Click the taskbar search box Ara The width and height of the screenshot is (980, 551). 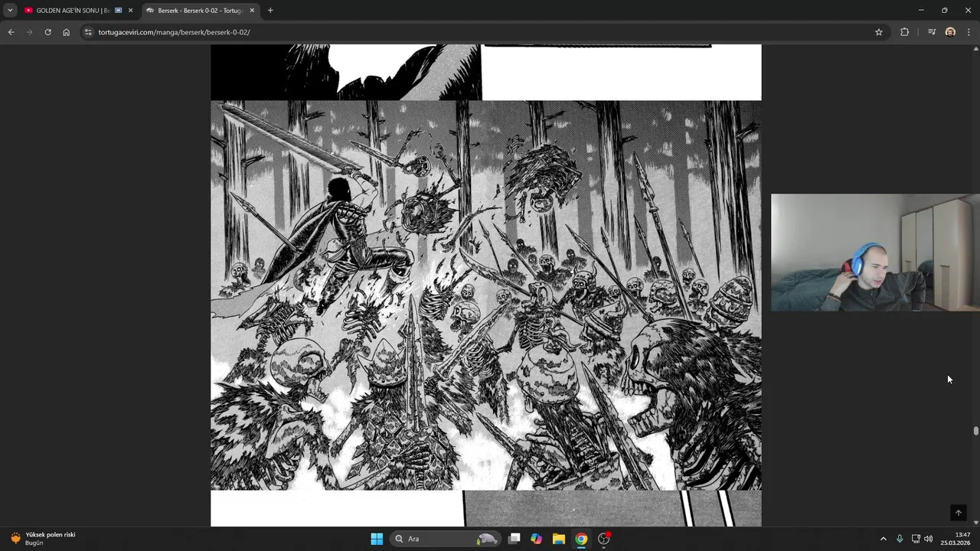446,539
